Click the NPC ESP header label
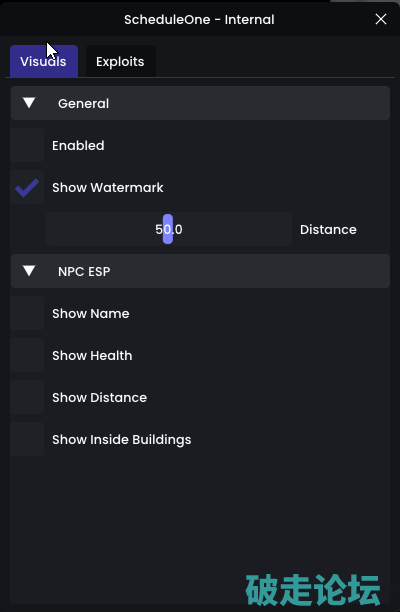The image size is (400, 612). [84, 271]
